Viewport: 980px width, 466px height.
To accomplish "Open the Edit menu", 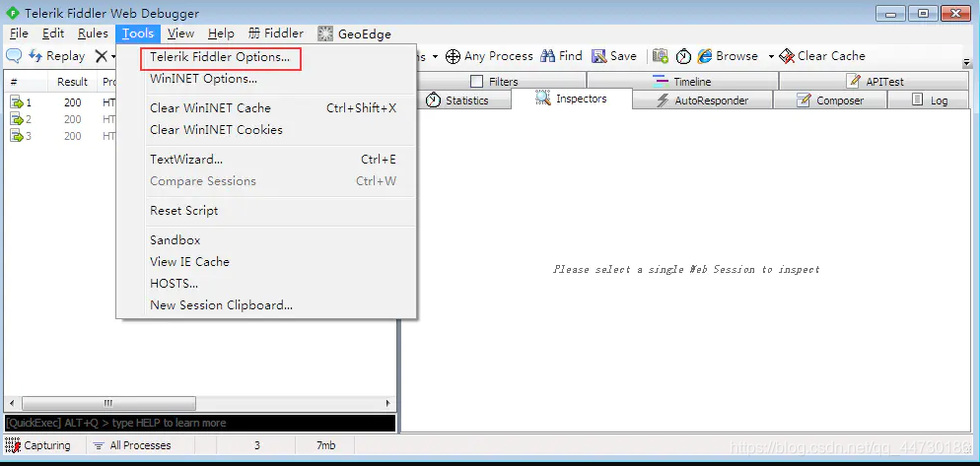I will pos(53,33).
